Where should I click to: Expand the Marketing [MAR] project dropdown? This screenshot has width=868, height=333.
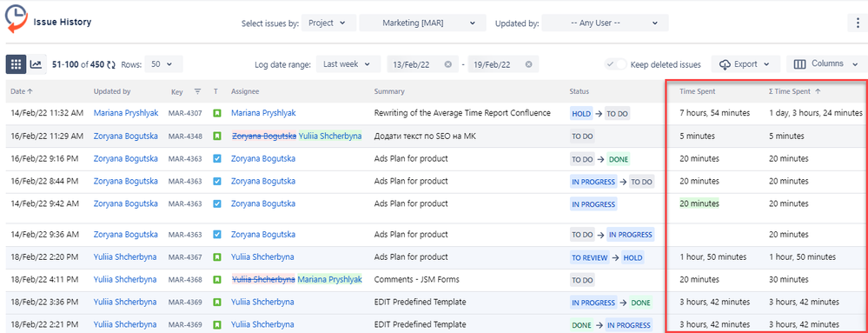click(x=423, y=23)
